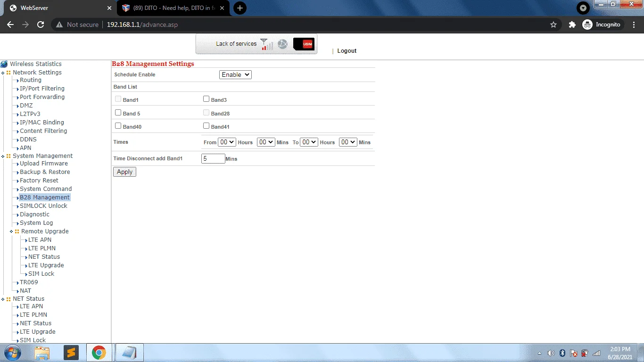Viewport: 644px width, 362px height.
Task: Open the Chrome three-dot menu
Action: [634, 25]
